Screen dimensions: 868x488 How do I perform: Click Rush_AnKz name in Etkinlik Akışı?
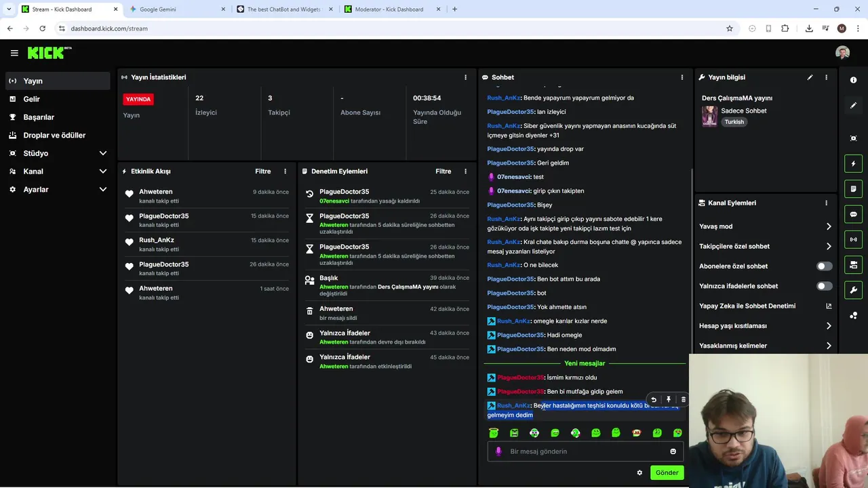coord(157,240)
